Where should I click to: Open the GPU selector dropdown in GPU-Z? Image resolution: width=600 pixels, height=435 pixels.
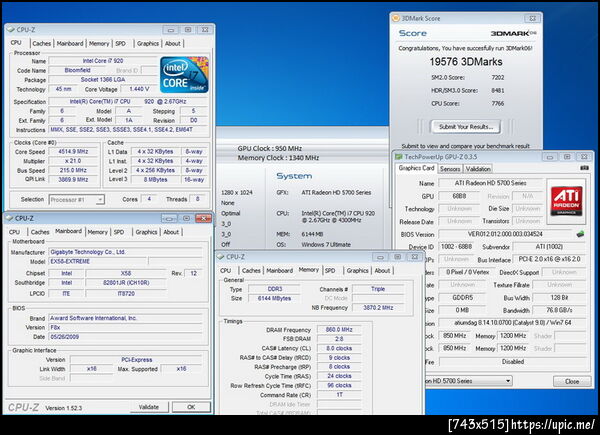pyautogui.click(x=470, y=381)
